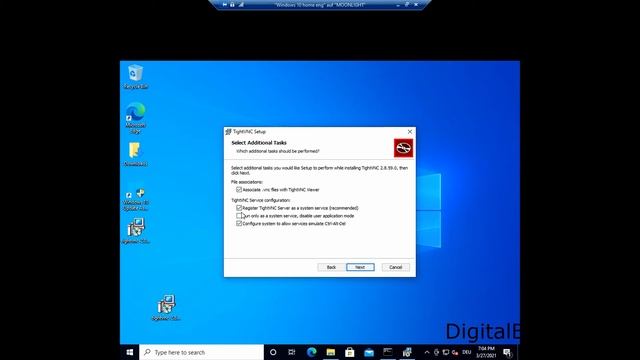Select the lower tightvnc installer icon on desktop
The width and height of the screenshot is (640, 360).
click(166, 308)
